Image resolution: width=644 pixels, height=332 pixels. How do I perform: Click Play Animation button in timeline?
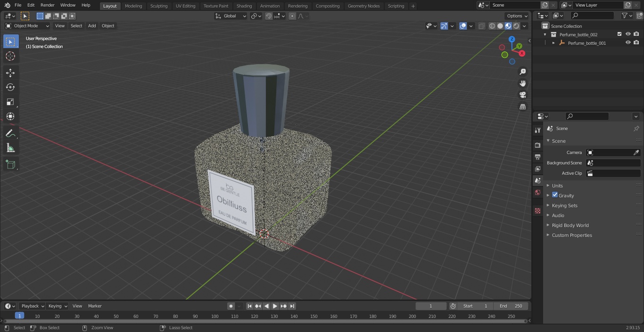tap(275, 306)
